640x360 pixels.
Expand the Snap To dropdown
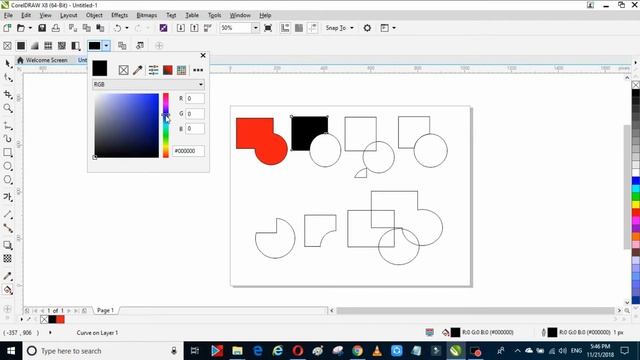click(352, 28)
